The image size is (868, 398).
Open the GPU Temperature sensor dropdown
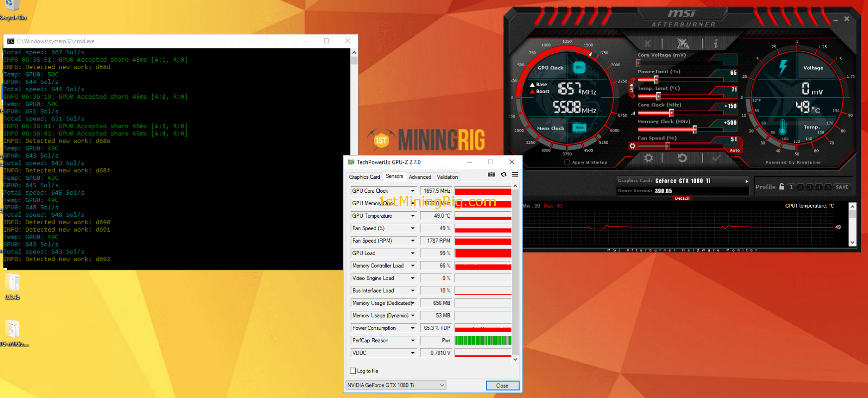(413, 216)
